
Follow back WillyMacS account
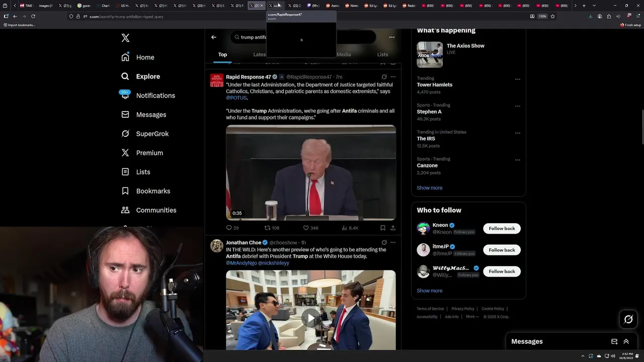point(502,271)
